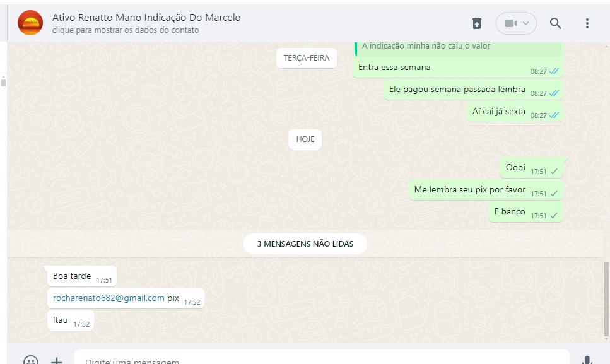Select the 'Me lembra seu pix por favor' message
This screenshot has height=364, width=610.
tap(469, 190)
